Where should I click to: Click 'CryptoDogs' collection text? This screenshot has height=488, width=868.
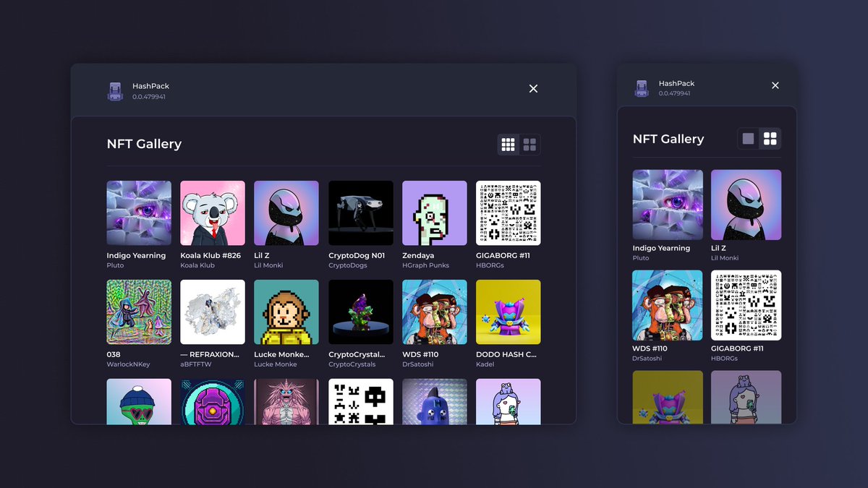click(x=348, y=265)
